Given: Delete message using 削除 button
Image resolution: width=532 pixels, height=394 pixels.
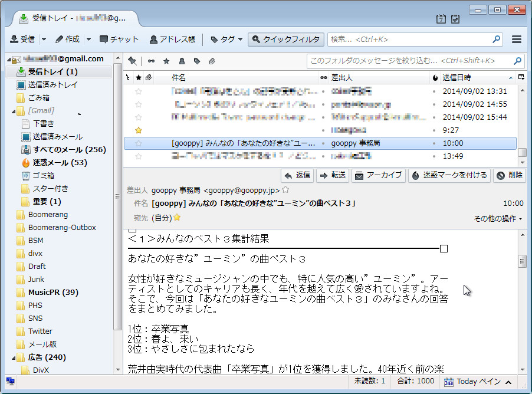Looking at the screenshot, I should 508,175.
